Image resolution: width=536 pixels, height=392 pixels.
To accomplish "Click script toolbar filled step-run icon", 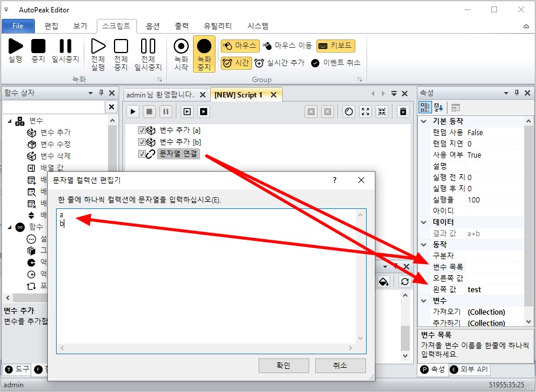I will pyautogui.click(x=204, y=112).
